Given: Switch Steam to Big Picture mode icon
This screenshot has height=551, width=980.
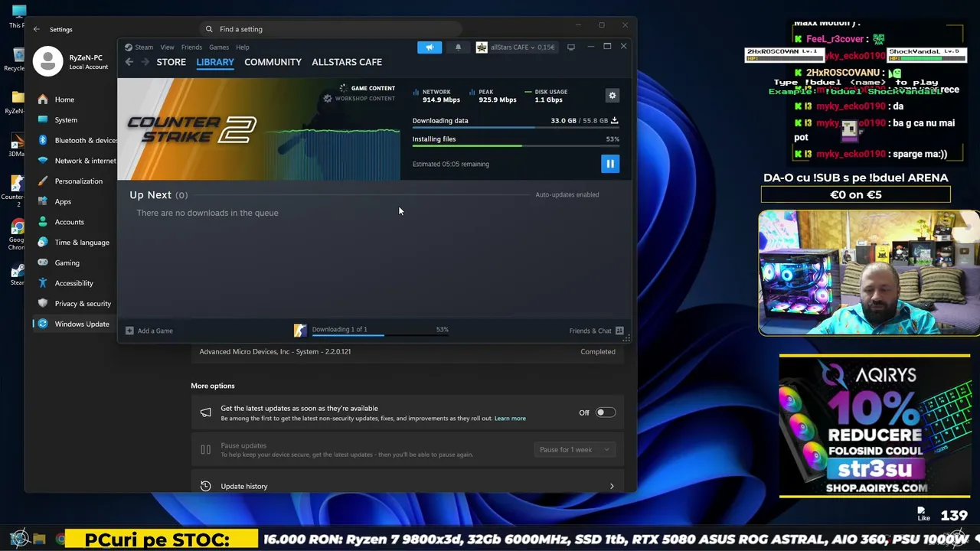Looking at the screenshot, I should (x=570, y=47).
